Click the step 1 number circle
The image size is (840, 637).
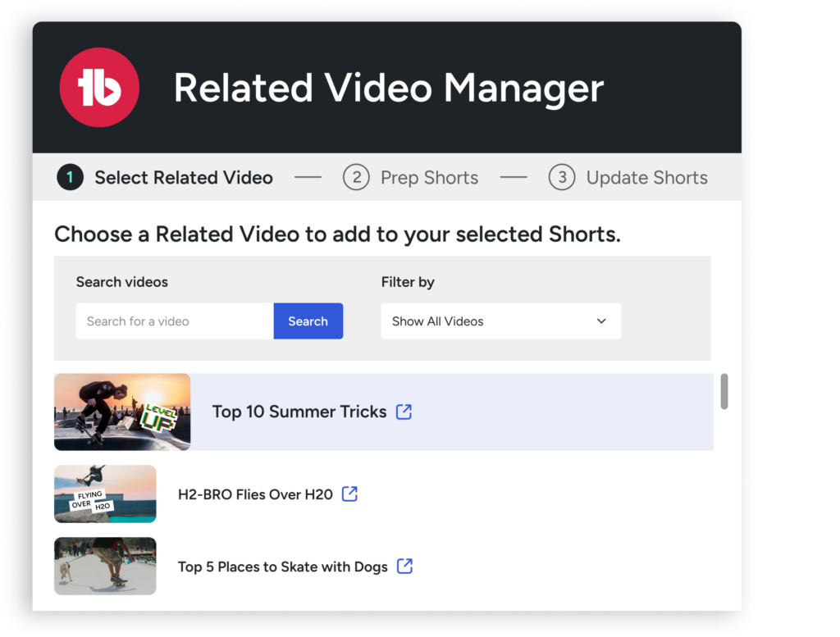pos(70,177)
